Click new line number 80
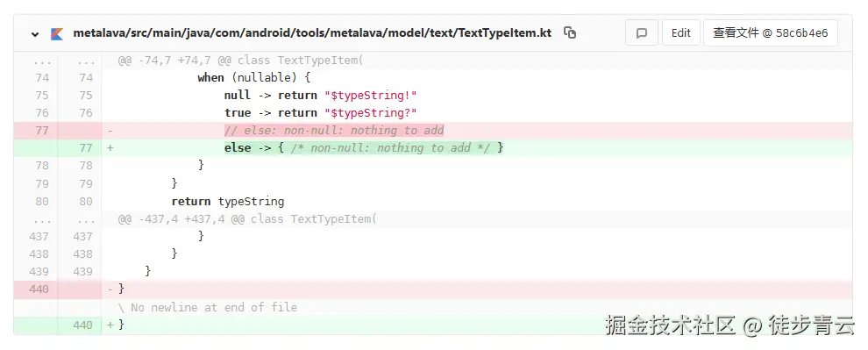 pyautogui.click(x=86, y=201)
